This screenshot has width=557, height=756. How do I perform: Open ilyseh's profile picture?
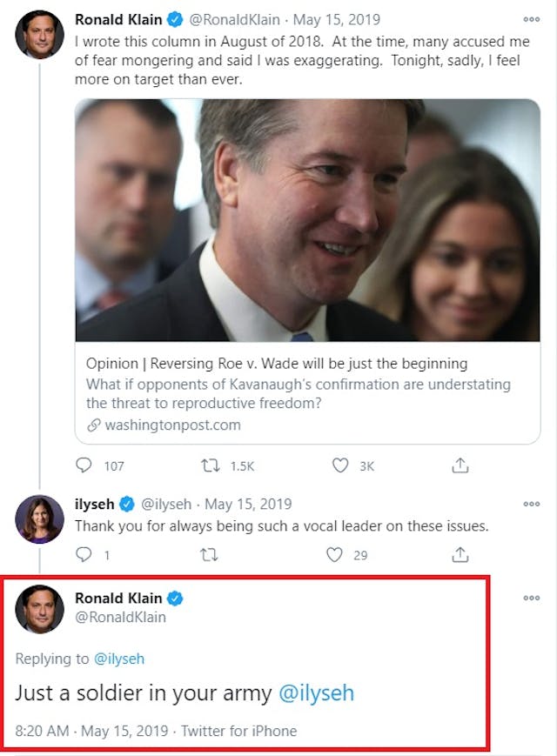(x=40, y=520)
